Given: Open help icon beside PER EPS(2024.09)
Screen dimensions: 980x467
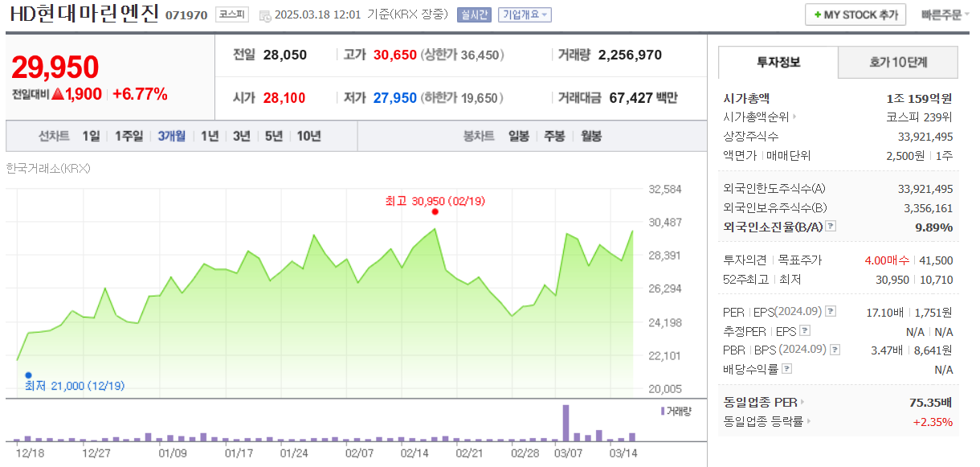Looking at the screenshot, I should (x=831, y=311).
